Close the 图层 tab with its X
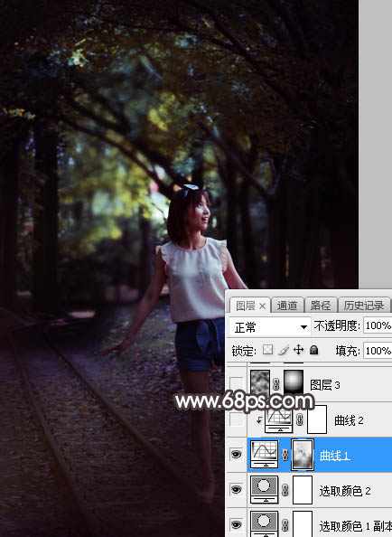392x537 pixels. [262, 306]
